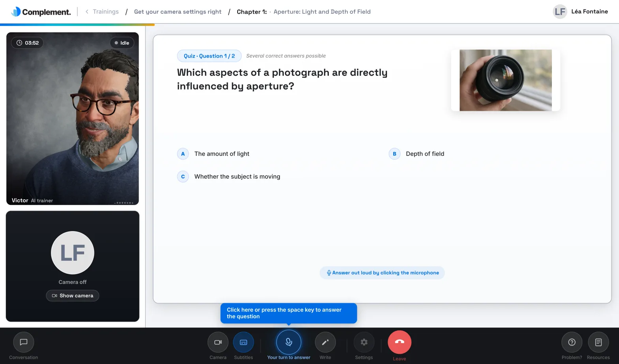Click the Idle status badge
Screen dimensions: 619x364
(x=122, y=43)
